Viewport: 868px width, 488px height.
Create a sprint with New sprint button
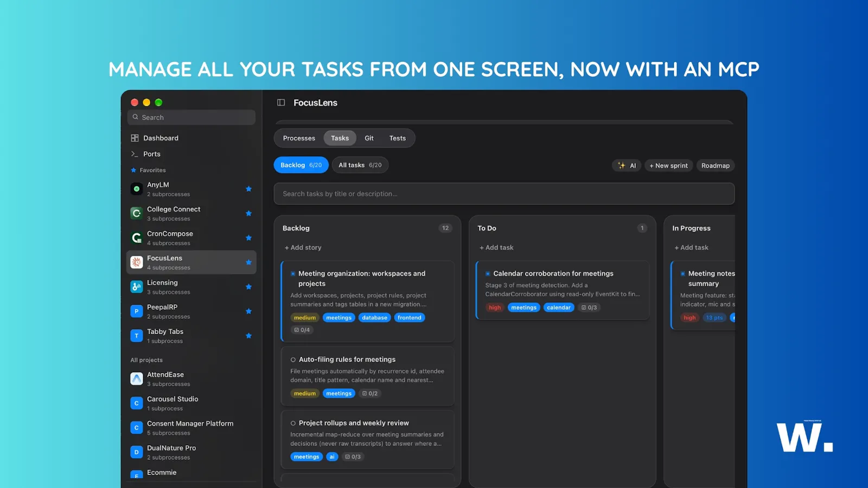point(668,165)
